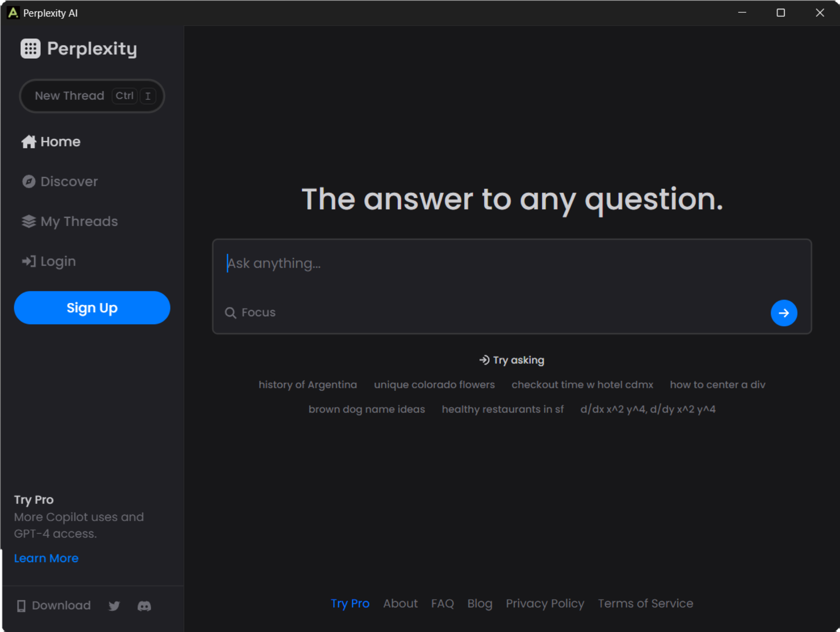Try 'healthy restaurants in sf' suggestion

point(502,409)
